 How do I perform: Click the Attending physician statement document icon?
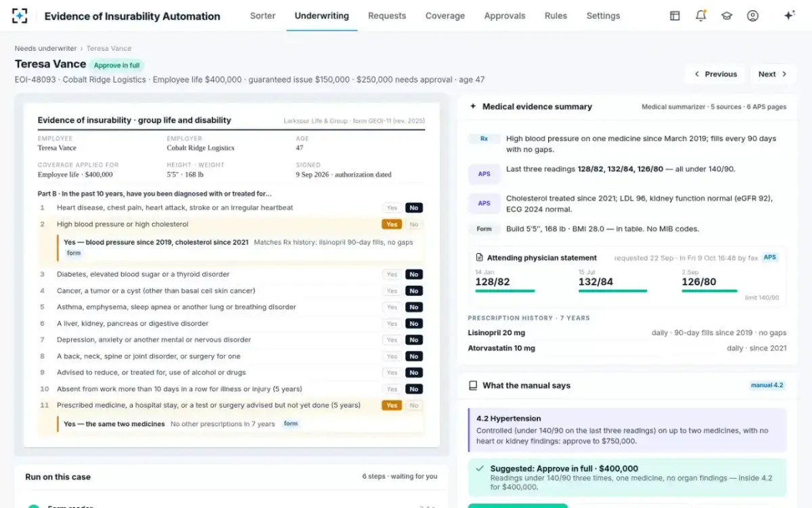tap(480, 257)
